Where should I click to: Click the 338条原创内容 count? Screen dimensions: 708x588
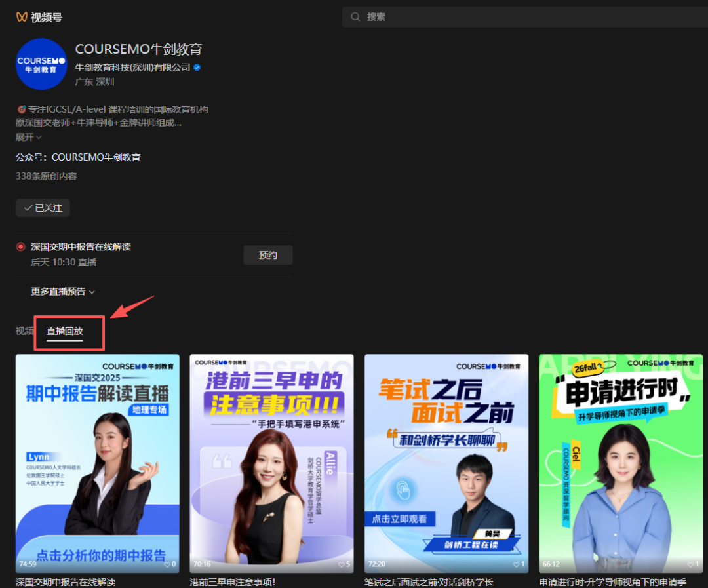click(x=46, y=176)
